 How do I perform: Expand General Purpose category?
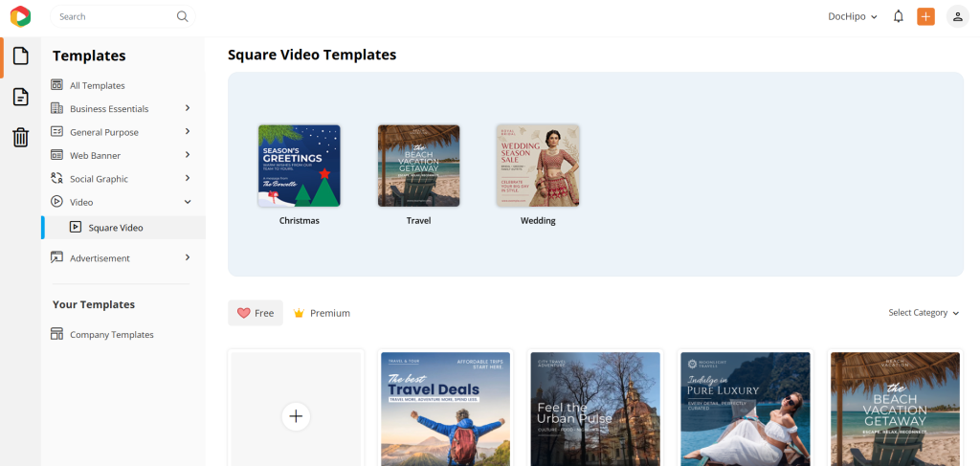tap(188, 131)
